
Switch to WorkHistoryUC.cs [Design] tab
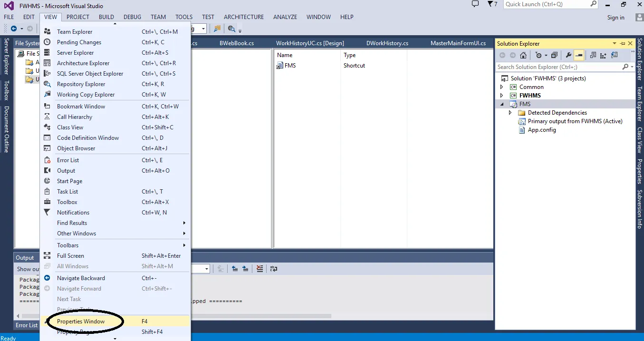click(x=310, y=43)
